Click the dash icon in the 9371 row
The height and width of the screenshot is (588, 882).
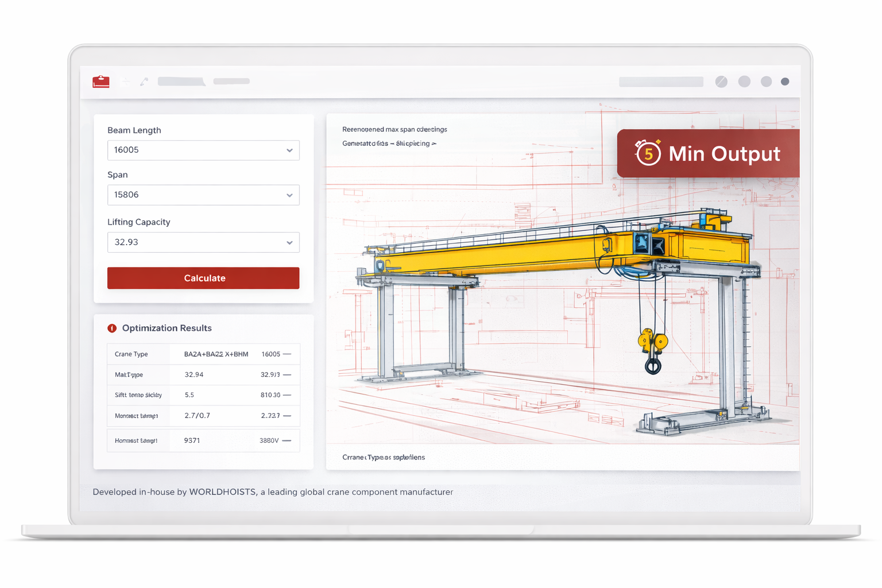click(x=287, y=440)
